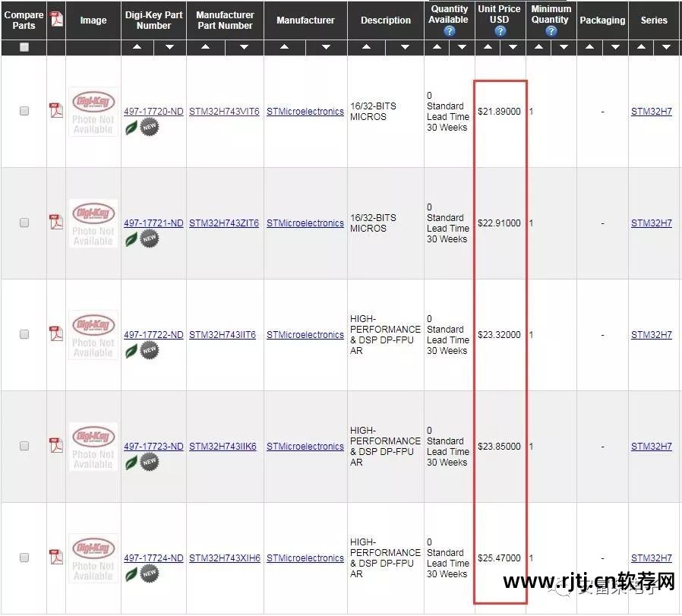Screen dimensions: 682x616
Task: Click NEW badge on 497-17722-ND row
Action: point(149,350)
